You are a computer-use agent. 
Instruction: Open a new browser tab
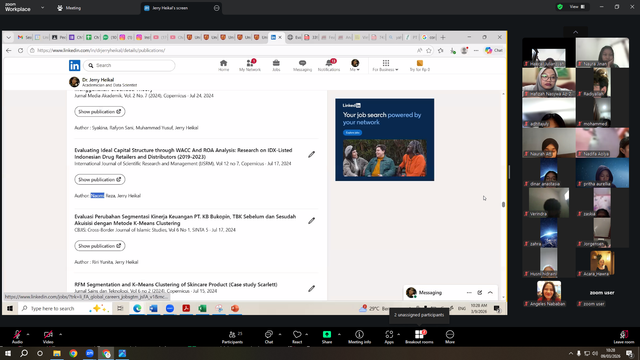tap(443, 37)
